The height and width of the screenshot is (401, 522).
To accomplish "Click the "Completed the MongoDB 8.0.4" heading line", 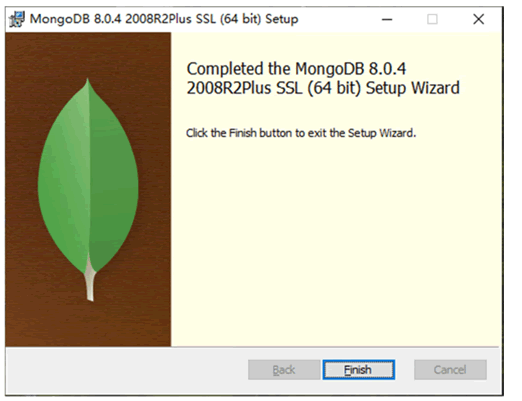I will point(296,69).
